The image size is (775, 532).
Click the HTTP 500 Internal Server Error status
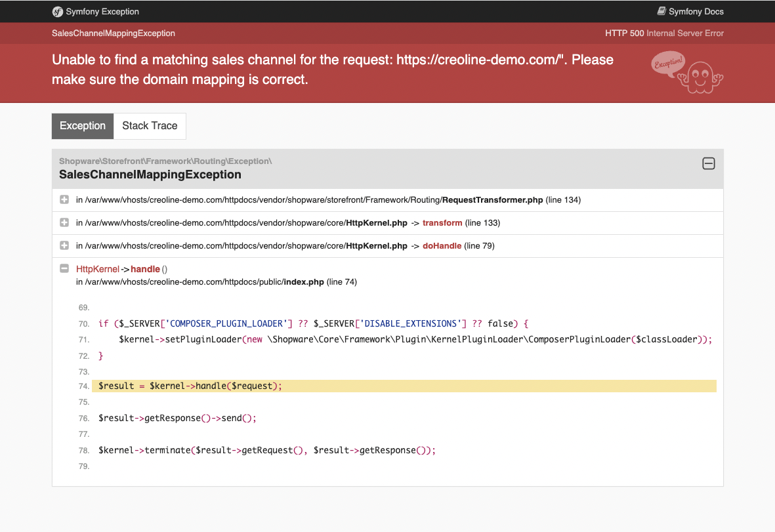[x=664, y=33]
